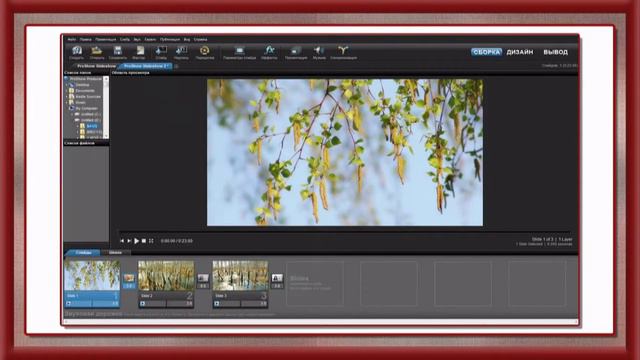Click the Создать (New) toolbar icon

click(x=77, y=51)
